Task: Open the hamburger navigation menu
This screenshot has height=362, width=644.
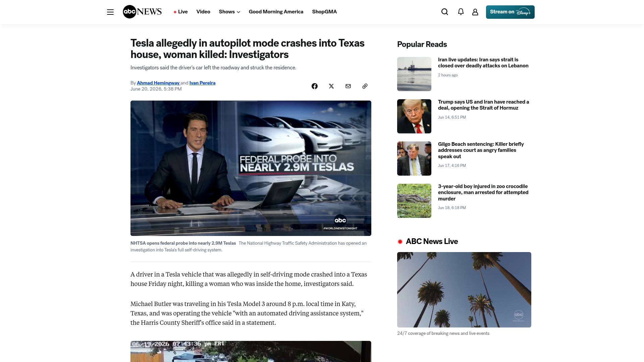Action: click(x=110, y=12)
